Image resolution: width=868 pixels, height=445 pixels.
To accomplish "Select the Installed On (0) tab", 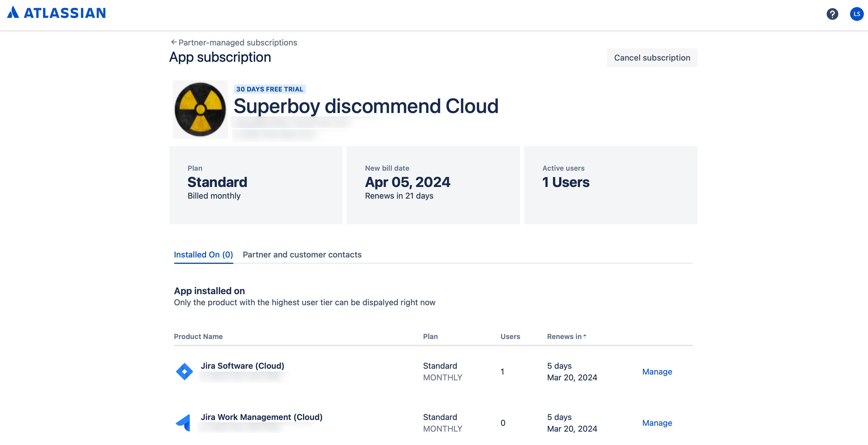I will (203, 255).
